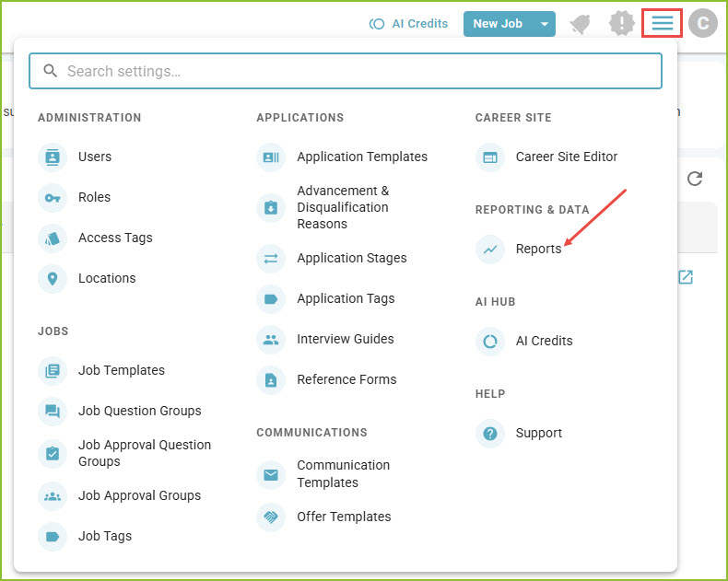Image resolution: width=728 pixels, height=581 pixels.
Task: Open Career Site Editor
Action: (567, 157)
